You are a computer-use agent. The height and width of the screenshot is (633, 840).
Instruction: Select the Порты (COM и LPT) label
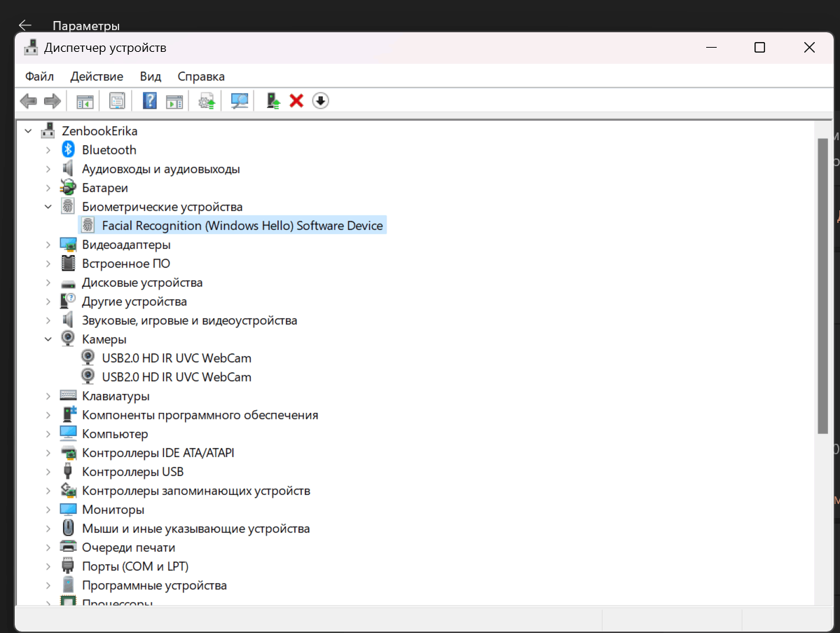(135, 566)
